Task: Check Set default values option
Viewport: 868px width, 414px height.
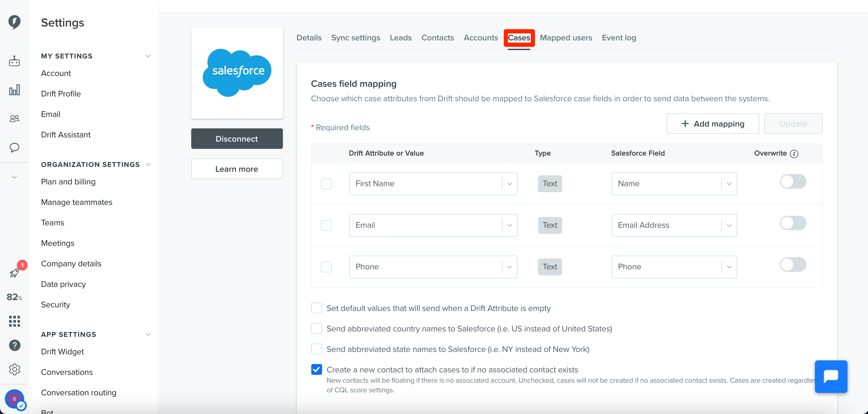Action: [x=316, y=308]
